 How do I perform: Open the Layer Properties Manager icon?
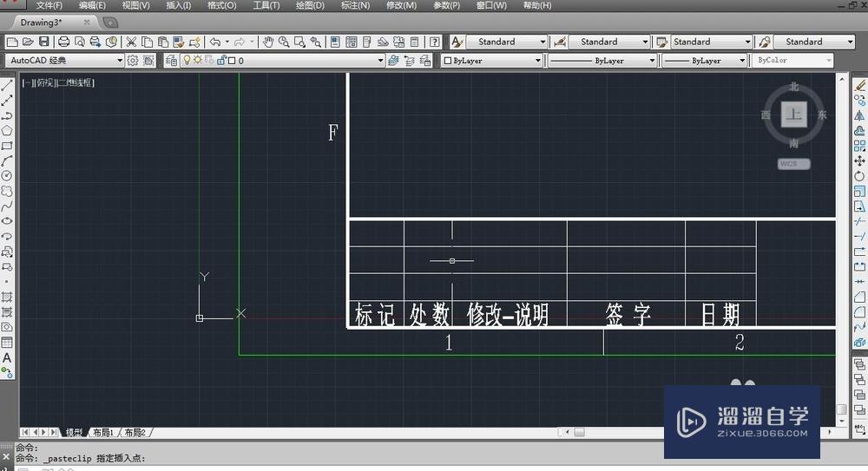click(x=171, y=61)
